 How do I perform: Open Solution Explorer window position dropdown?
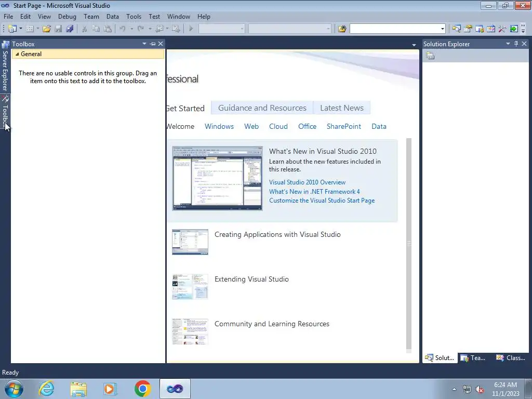508,44
